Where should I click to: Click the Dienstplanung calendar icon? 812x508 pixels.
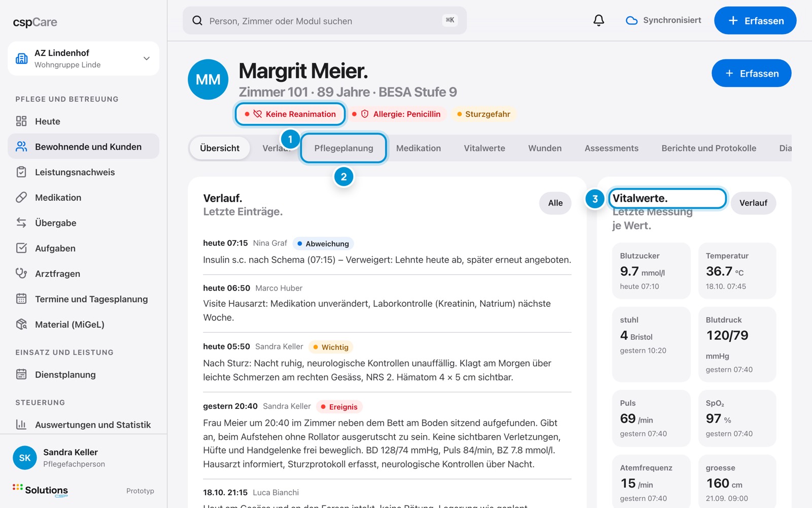[21, 374]
